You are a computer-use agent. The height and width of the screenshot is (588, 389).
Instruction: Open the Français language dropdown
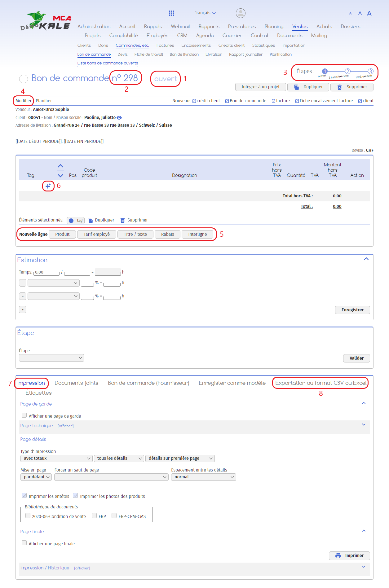pos(205,13)
